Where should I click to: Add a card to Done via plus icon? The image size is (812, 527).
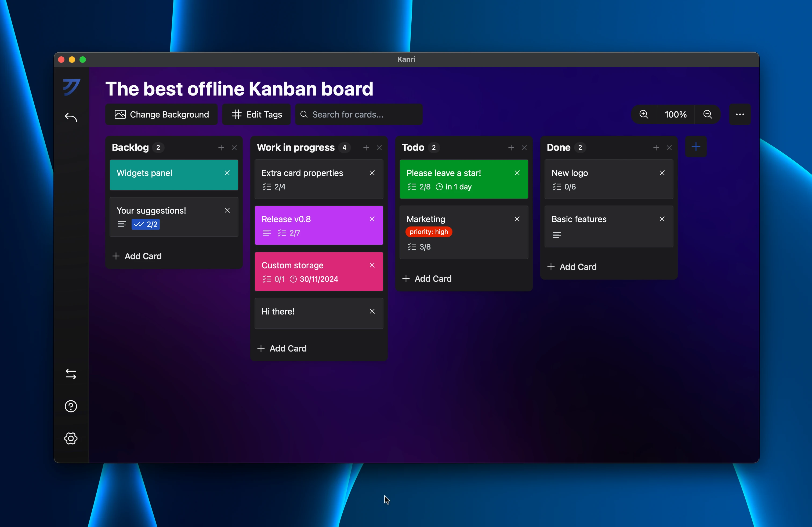[x=655, y=147]
